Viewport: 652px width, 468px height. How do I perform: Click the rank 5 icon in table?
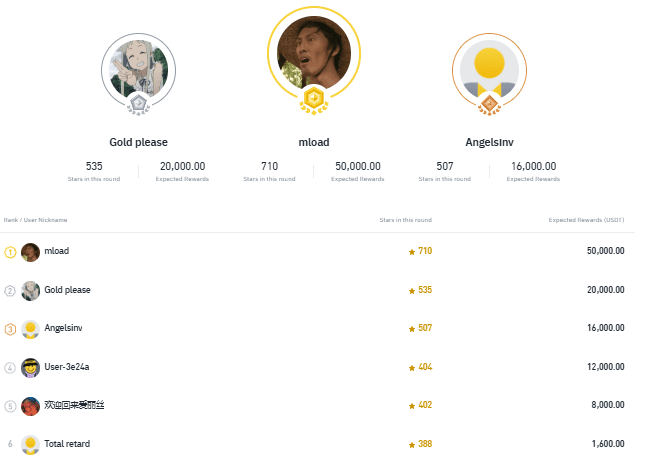click(11, 405)
